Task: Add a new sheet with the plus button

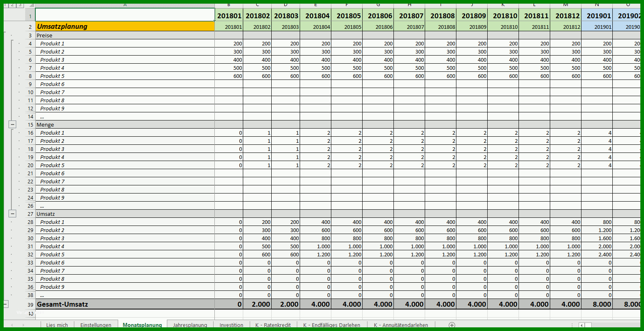Action: [x=452, y=325]
